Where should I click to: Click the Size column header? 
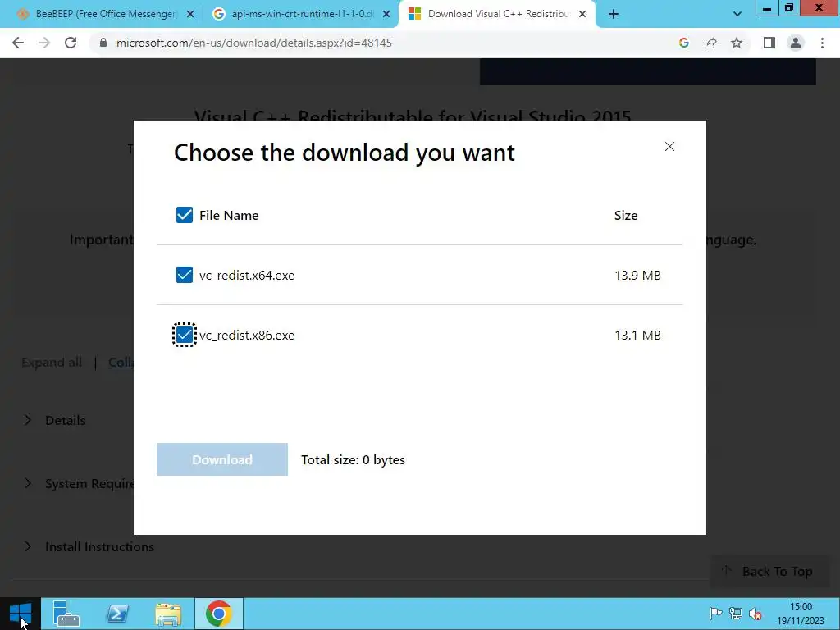[x=626, y=215]
